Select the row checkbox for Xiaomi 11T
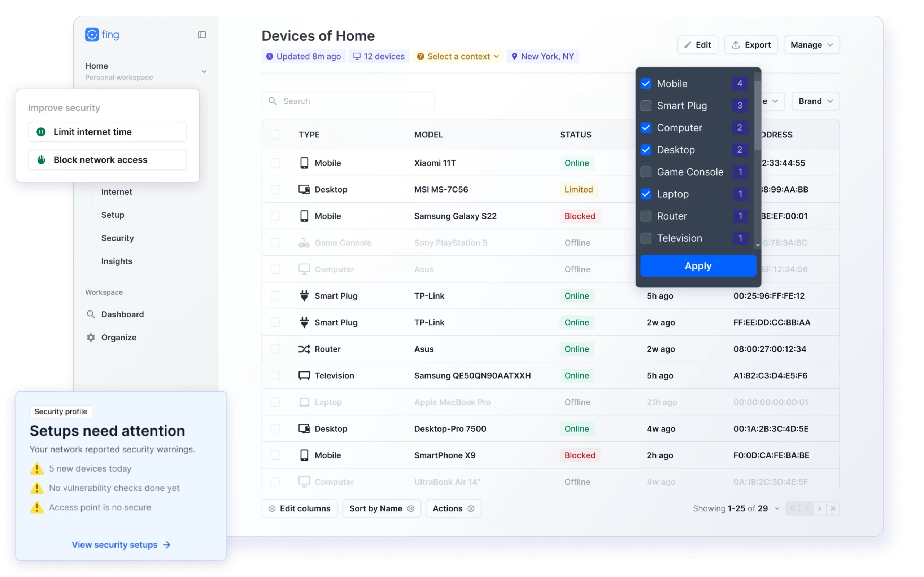 276,163
